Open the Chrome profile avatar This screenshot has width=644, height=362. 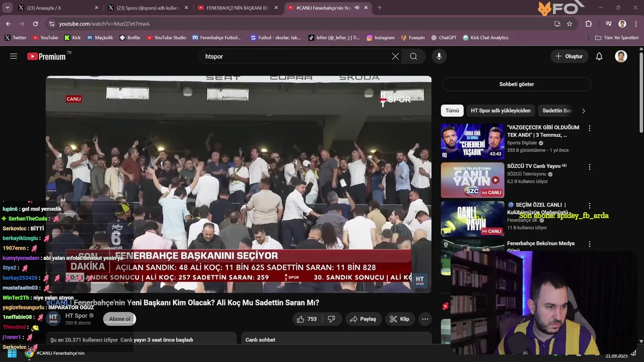[622, 24]
